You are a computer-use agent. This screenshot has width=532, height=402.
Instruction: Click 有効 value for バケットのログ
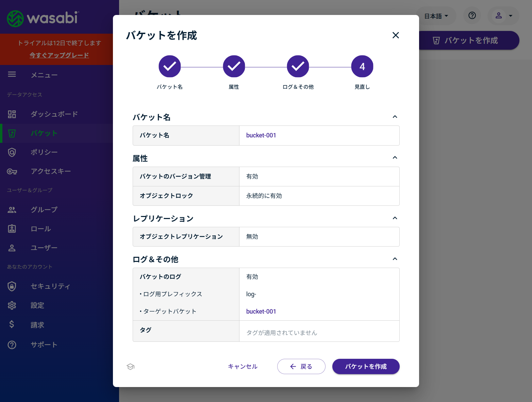click(x=252, y=277)
